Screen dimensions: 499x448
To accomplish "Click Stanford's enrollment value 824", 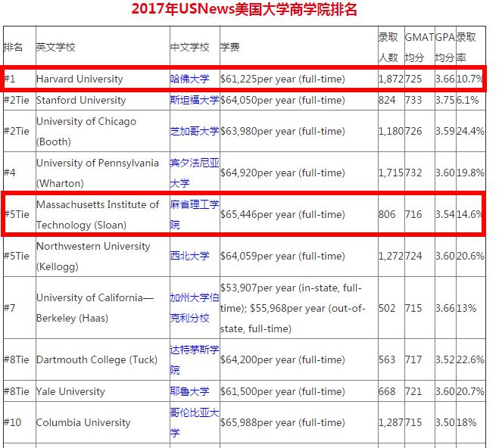I will click(x=387, y=100).
